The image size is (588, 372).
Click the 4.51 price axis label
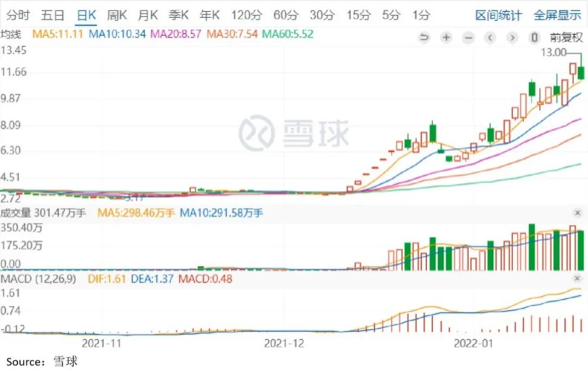[x=11, y=177]
